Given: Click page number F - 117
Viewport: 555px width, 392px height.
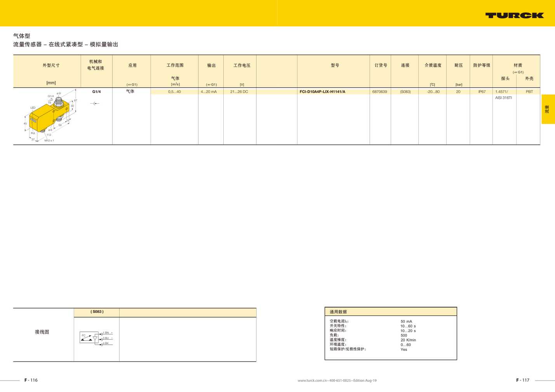Looking at the screenshot, I should (x=523, y=380).
